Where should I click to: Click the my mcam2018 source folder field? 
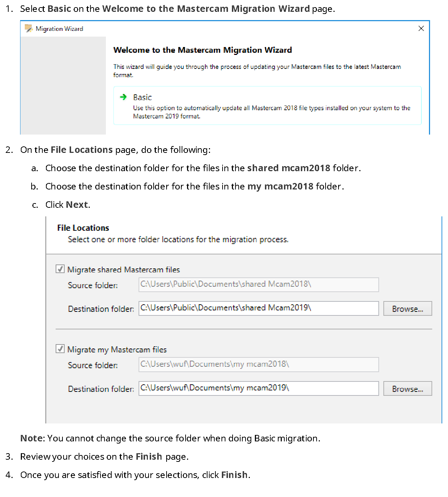pyautogui.click(x=258, y=365)
